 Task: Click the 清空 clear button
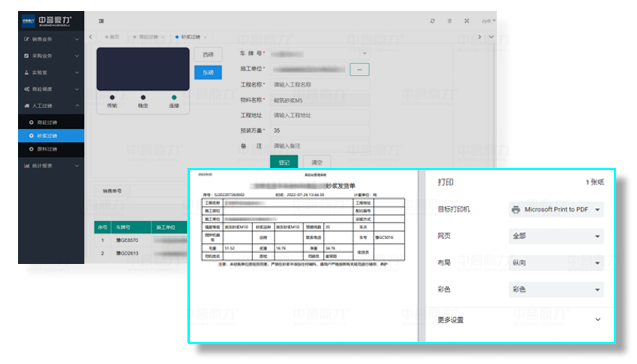click(x=317, y=162)
